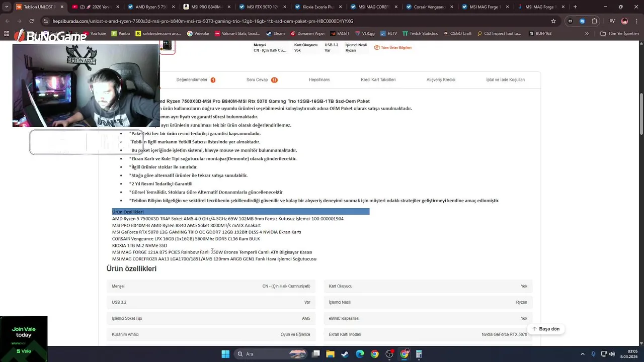Open the Valorant Stats bookmark
The image size is (644, 362).
click(237, 34)
